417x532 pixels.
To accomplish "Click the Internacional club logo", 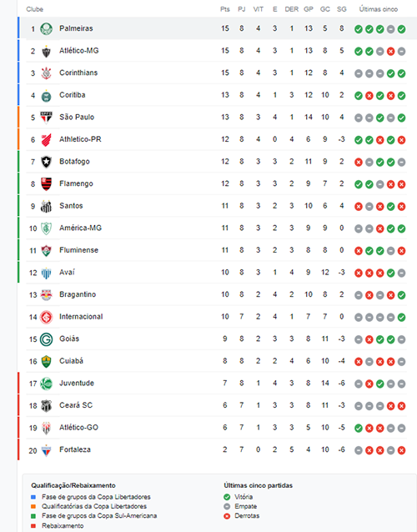I will (x=46, y=317).
